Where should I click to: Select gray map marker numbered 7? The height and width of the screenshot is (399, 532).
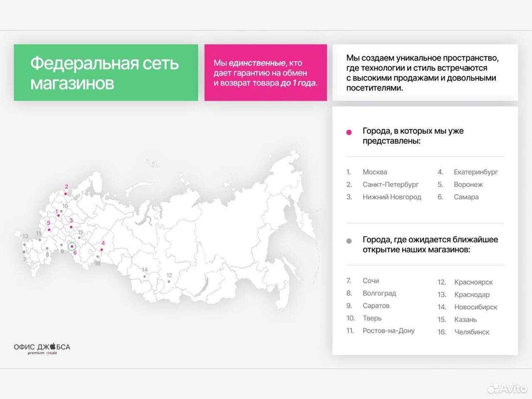click(24, 252)
